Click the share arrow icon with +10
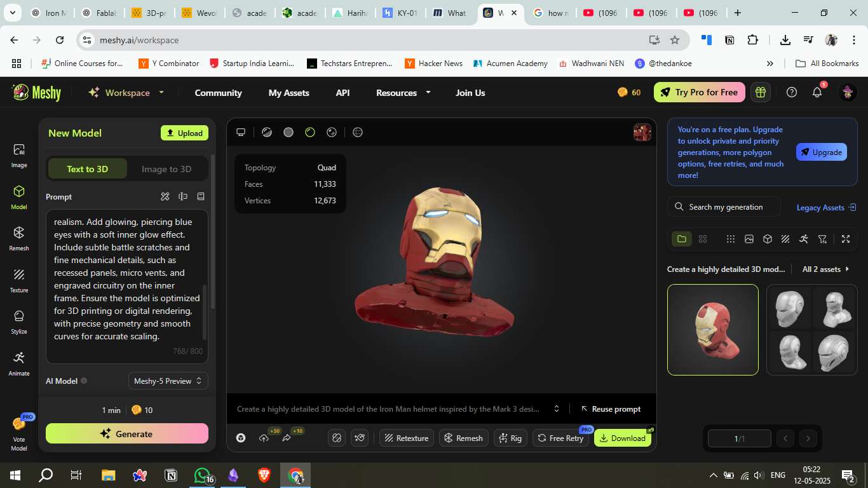Screen dimensions: 868x488 [287, 438]
